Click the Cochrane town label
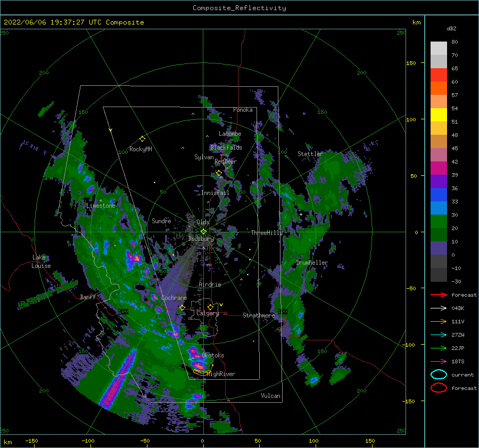This screenshot has height=448, width=479. pyautogui.click(x=174, y=298)
